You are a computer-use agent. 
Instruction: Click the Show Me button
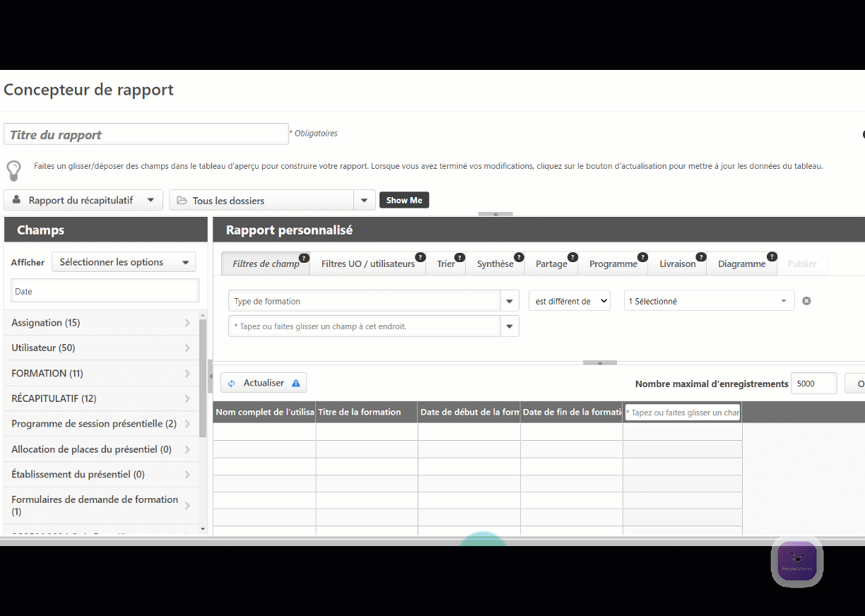(x=404, y=200)
